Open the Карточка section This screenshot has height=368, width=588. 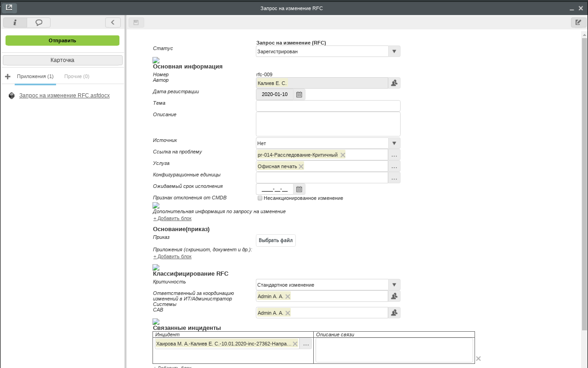62,60
